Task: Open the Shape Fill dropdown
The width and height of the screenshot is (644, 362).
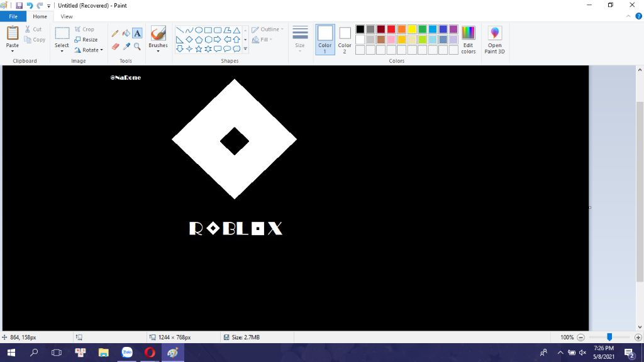Action: pyautogui.click(x=262, y=40)
